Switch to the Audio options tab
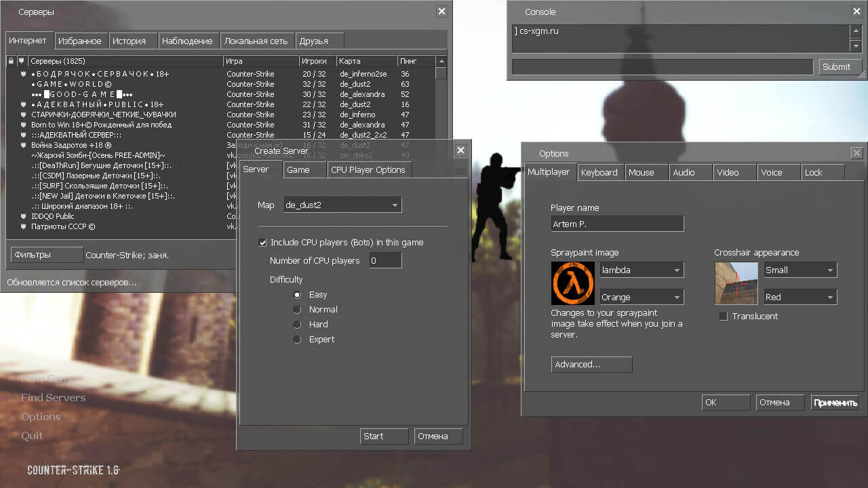 coord(690,172)
